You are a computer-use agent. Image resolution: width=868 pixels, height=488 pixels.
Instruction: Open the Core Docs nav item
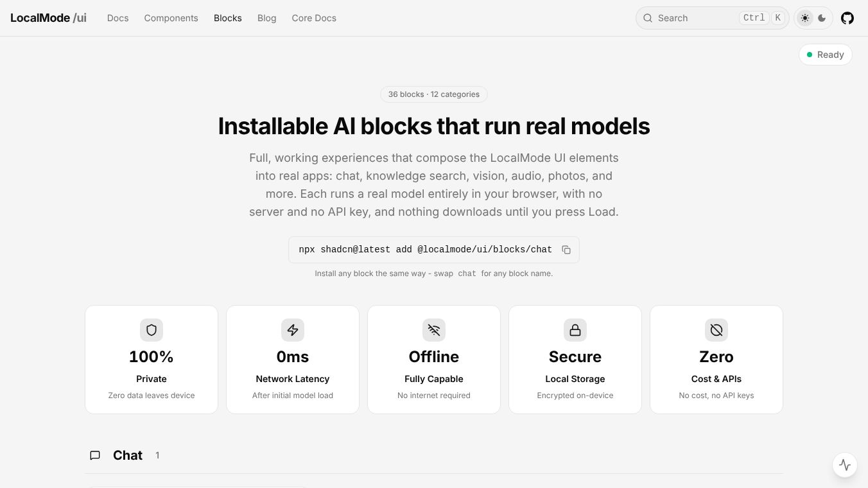[x=314, y=18]
